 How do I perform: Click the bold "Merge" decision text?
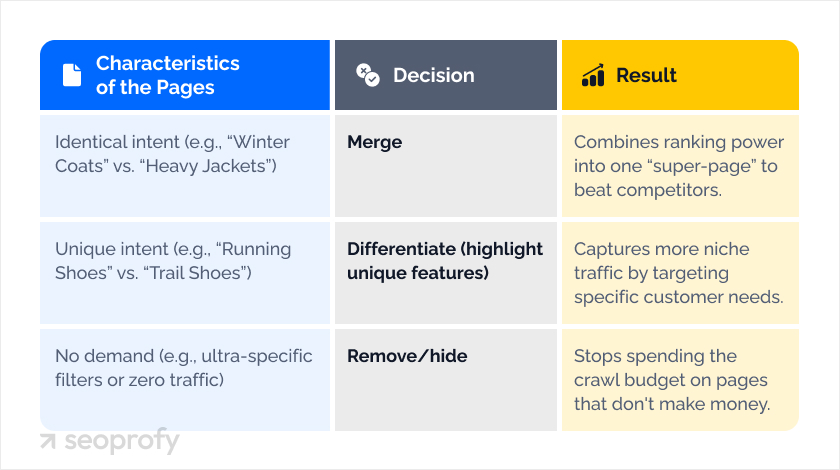375,142
